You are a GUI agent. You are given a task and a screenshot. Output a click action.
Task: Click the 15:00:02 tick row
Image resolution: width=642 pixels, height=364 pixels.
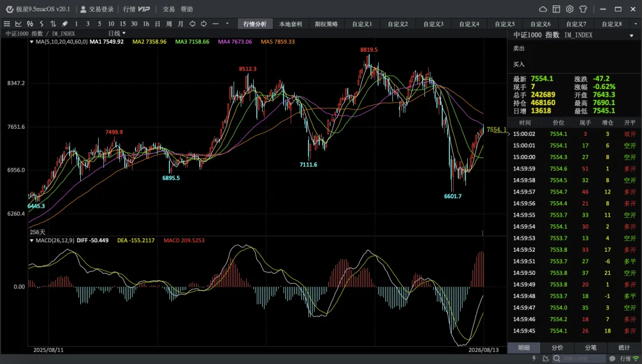point(574,134)
